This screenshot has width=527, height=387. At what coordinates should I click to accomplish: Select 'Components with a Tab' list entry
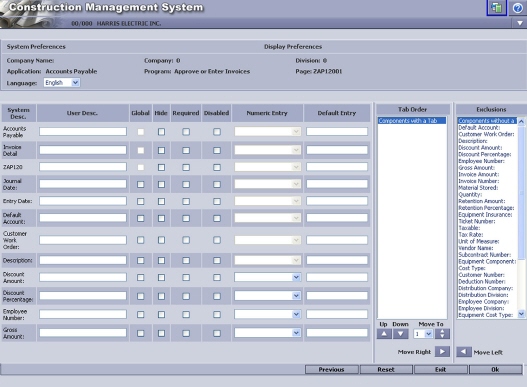[x=412, y=120]
